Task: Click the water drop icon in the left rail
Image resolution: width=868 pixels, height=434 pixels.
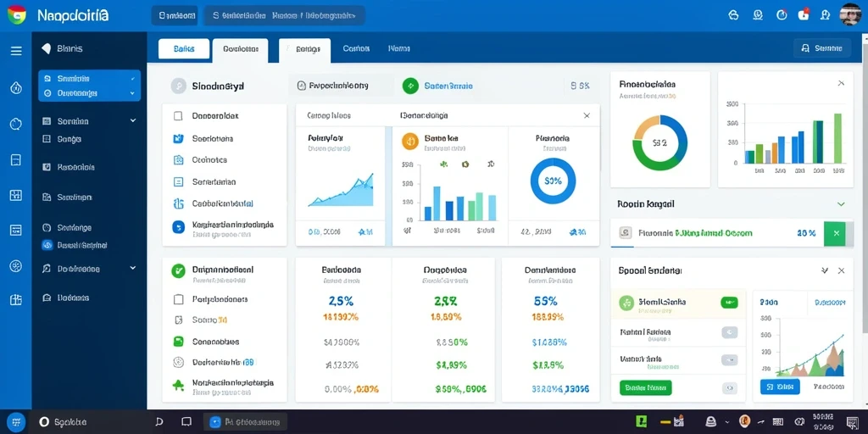Action: (16, 87)
